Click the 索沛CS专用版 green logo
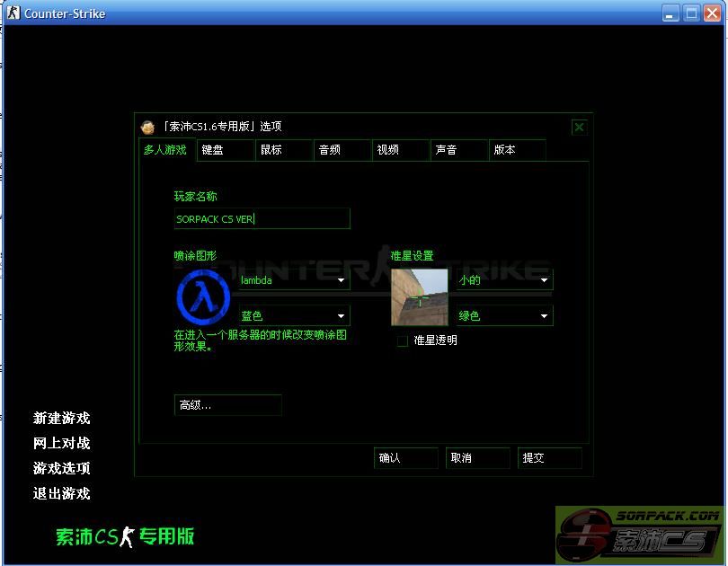Screen dimensions: 728x566 pos(125,536)
